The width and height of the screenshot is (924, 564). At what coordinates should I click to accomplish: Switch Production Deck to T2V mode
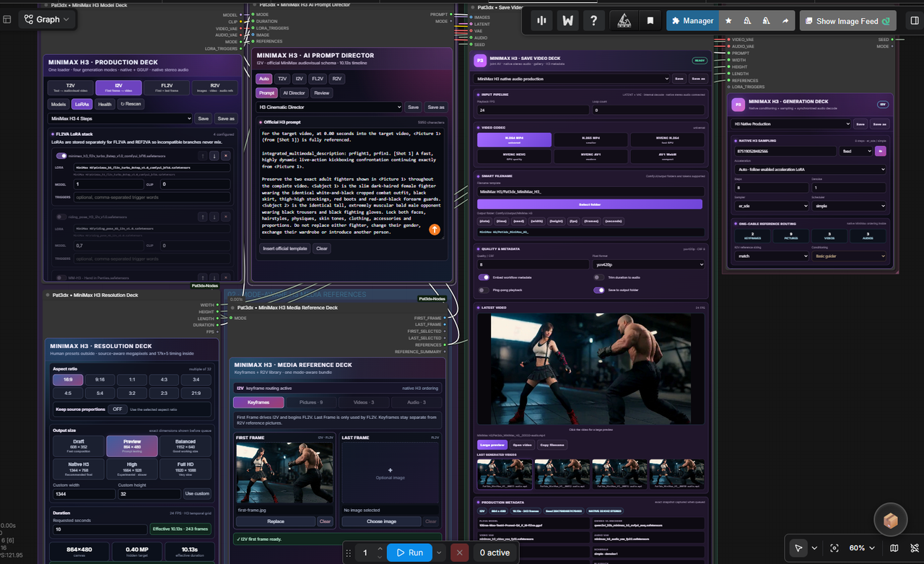click(71, 87)
